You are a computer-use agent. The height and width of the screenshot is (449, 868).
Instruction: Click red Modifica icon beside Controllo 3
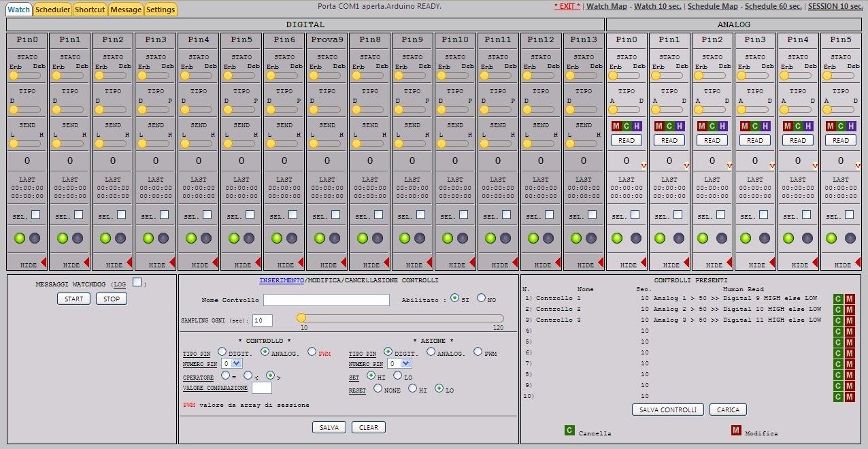point(848,320)
